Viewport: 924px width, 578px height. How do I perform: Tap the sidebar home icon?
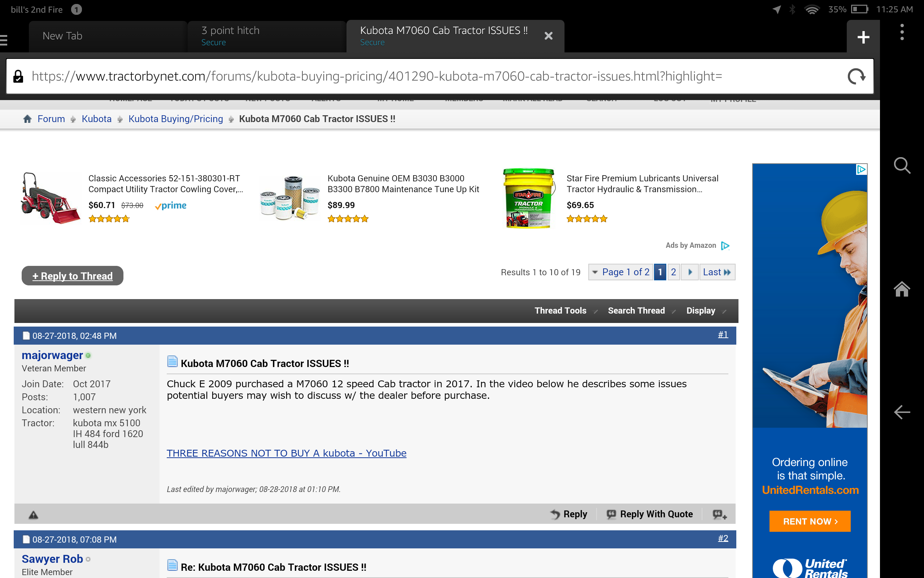(x=902, y=289)
